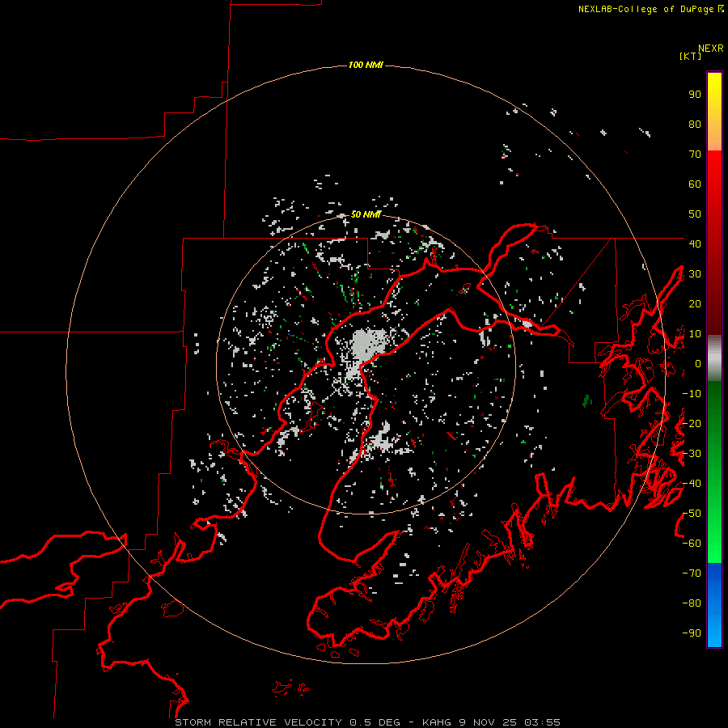Select the 70 value on the velocity scale
This screenshot has height=728, width=728.
pyautogui.click(x=695, y=154)
